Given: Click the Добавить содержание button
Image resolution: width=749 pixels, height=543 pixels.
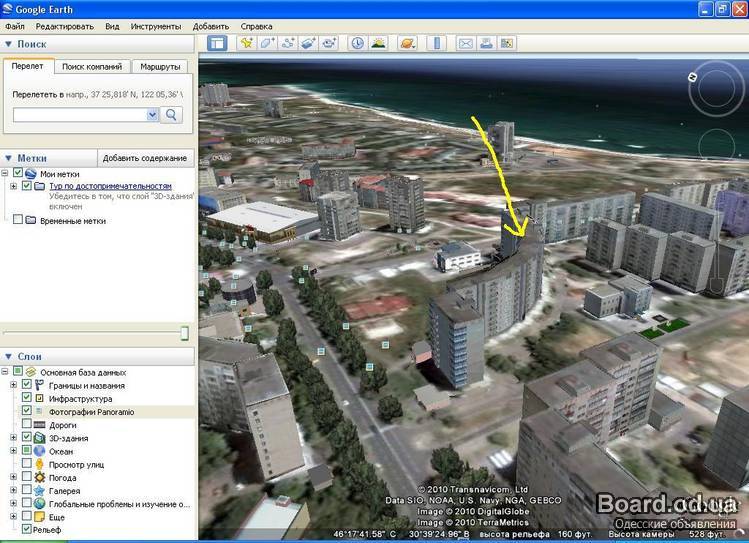Looking at the screenshot, I should [145, 158].
